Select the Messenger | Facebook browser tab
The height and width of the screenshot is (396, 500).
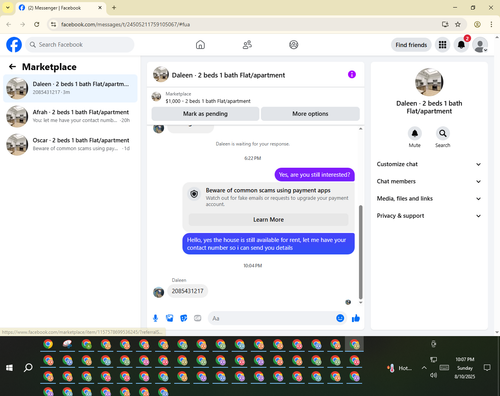(61, 8)
